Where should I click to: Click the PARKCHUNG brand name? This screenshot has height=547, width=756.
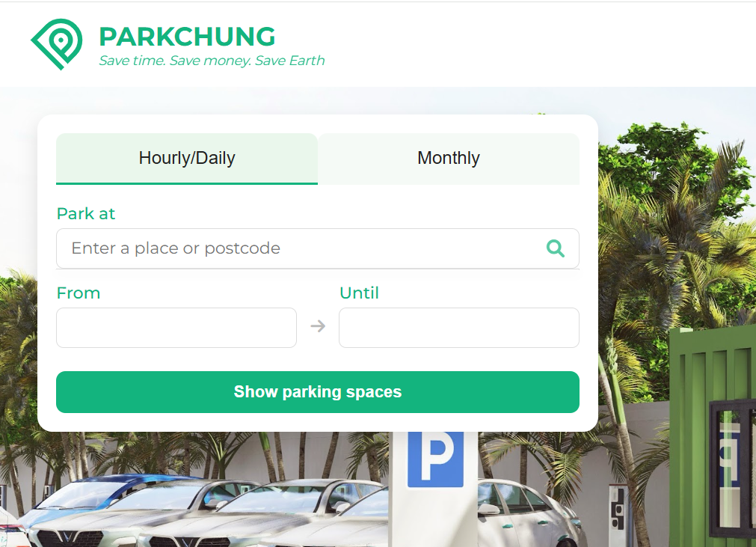187,37
